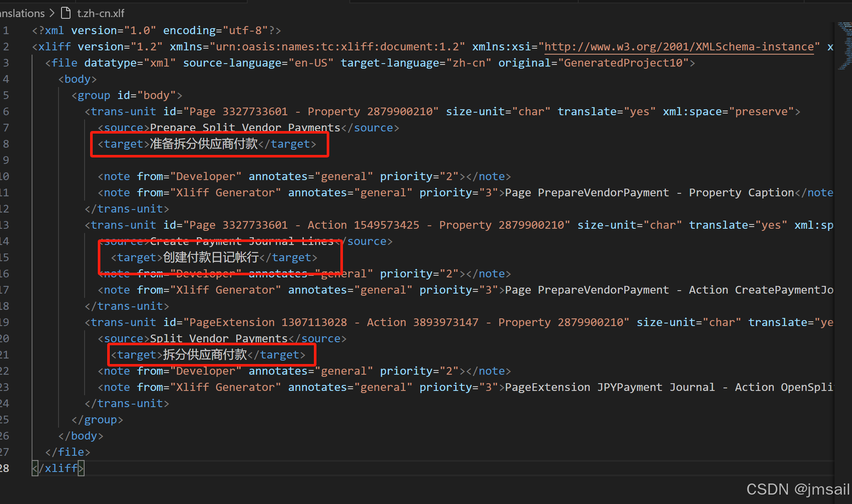The width and height of the screenshot is (852, 504).
Task: Click the target text 拆分供应商付款 on line 21
Action: 205,355
